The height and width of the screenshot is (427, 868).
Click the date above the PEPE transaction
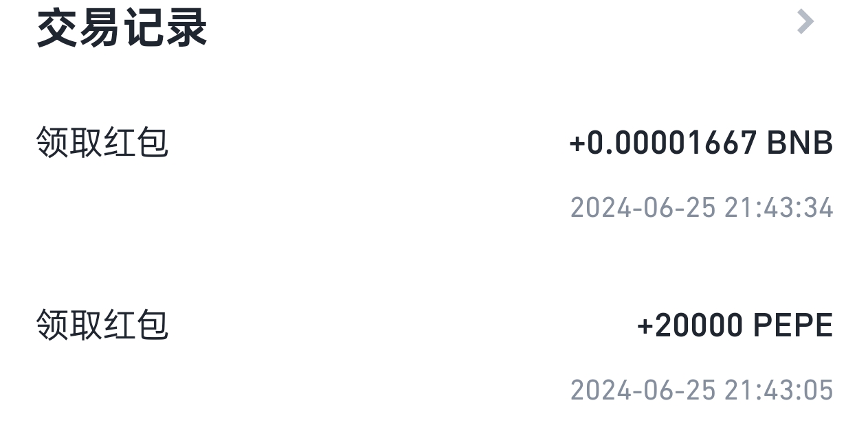pyautogui.click(x=643, y=207)
